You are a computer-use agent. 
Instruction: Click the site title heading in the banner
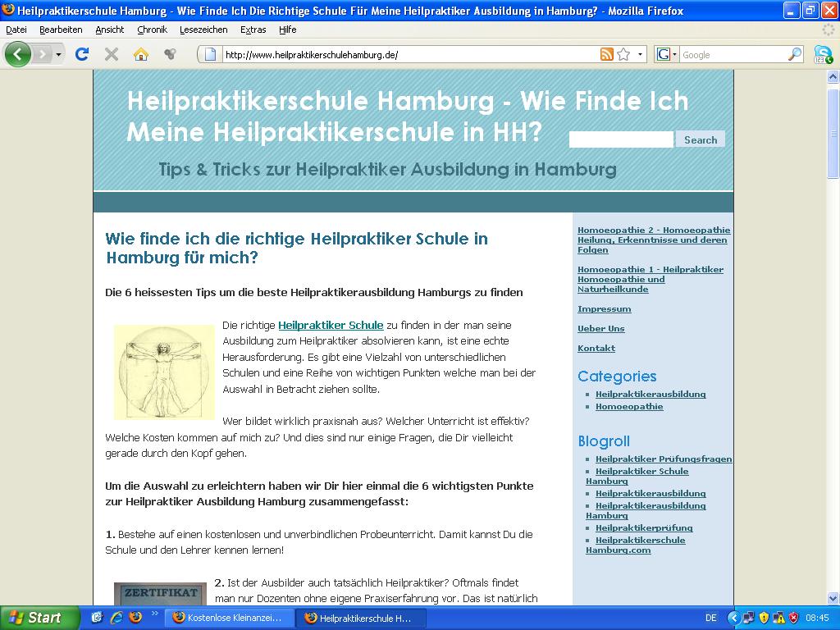pos(407,116)
